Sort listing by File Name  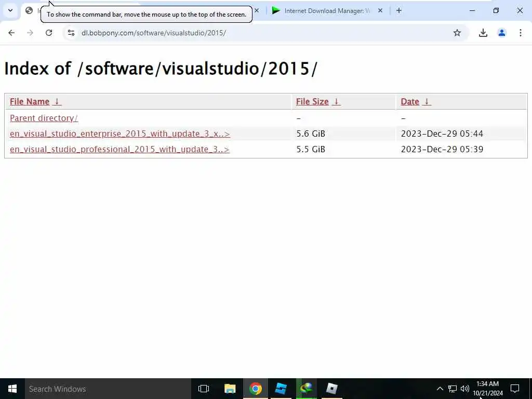30,101
